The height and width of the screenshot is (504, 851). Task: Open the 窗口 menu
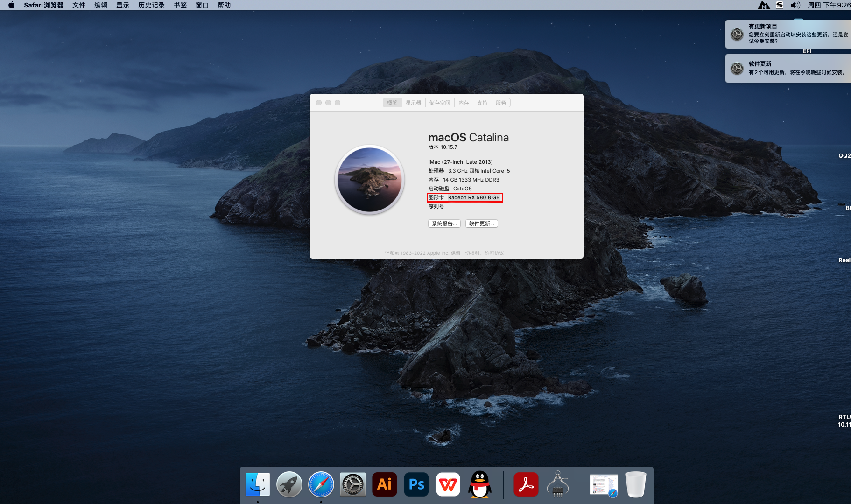click(x=202, y=5)
